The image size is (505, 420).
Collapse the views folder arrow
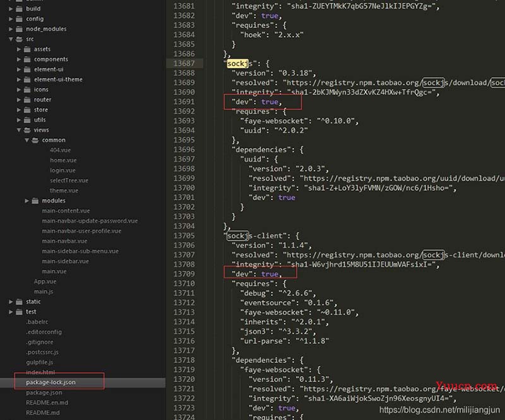click(x=19, y=130)
